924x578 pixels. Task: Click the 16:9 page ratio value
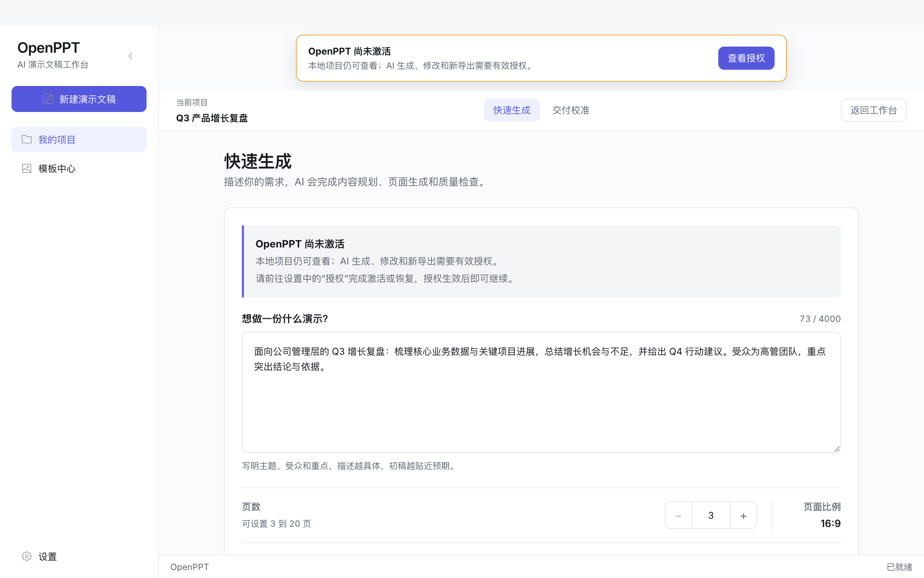tap(831, 523)
